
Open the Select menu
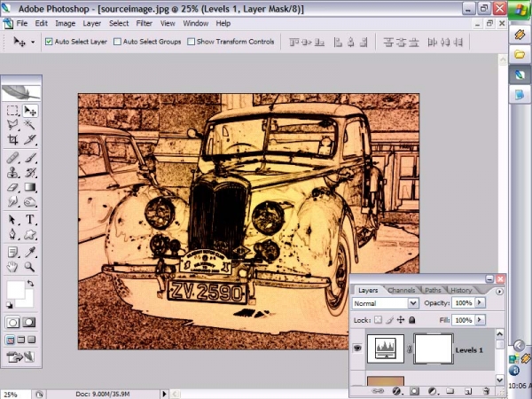[x=119, y=23]
